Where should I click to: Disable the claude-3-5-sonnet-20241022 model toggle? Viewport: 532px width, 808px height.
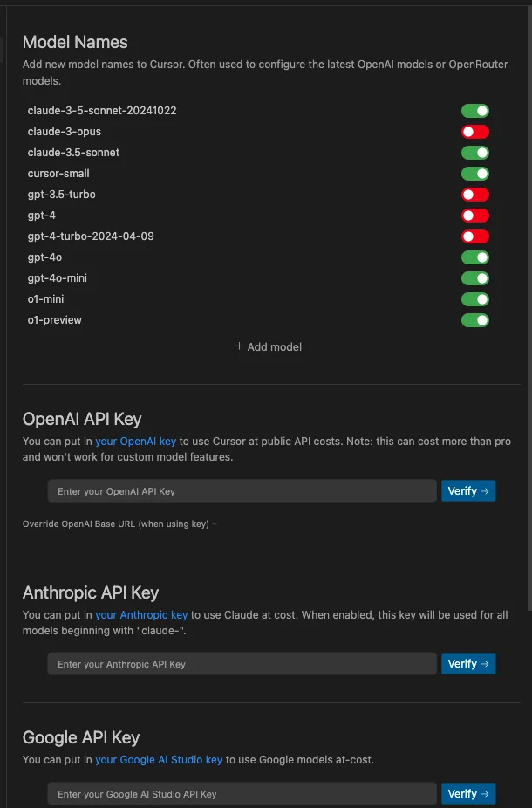pos(474,111)
